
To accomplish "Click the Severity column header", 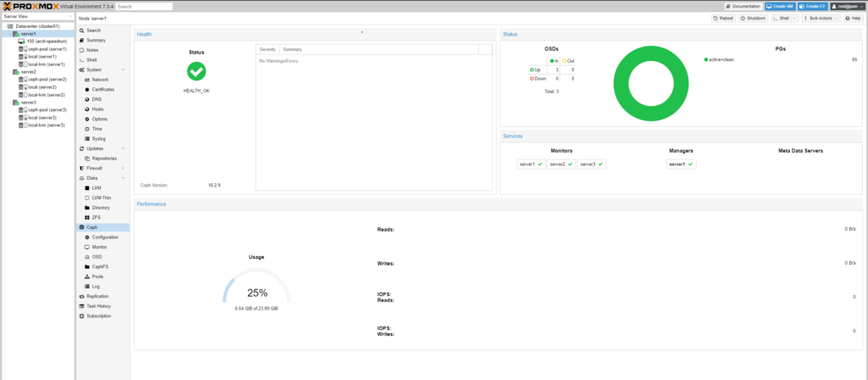I will 267,49.
